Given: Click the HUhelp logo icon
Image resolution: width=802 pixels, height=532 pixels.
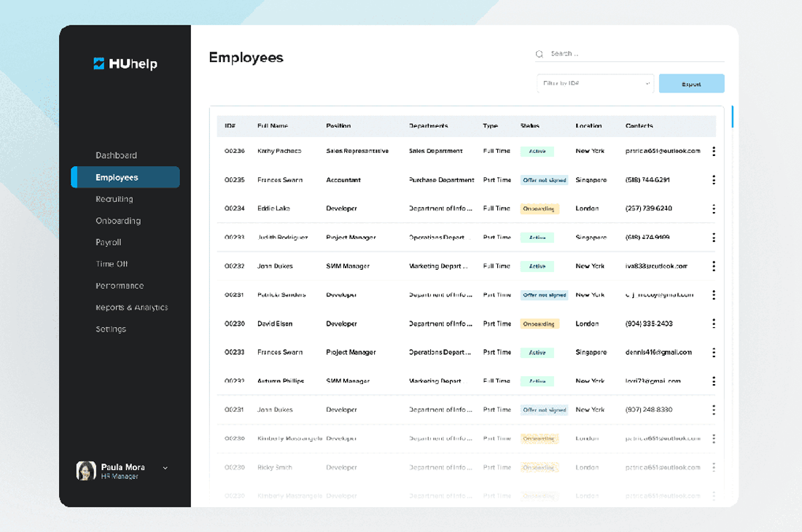Looking at the screenshot, I should click(x=100, y=63).
